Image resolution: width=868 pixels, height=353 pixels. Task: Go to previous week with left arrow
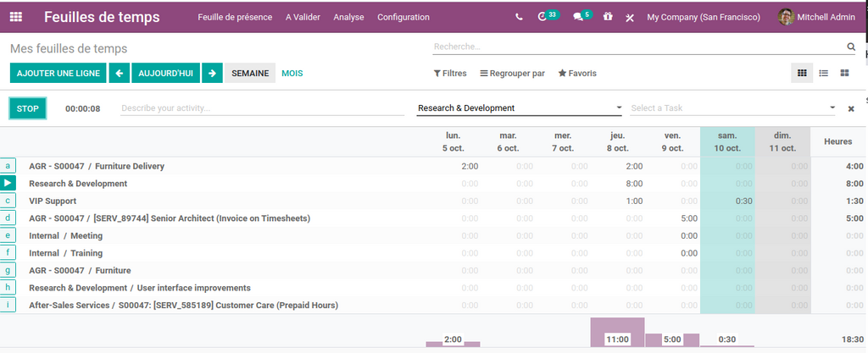coord(120,74)
